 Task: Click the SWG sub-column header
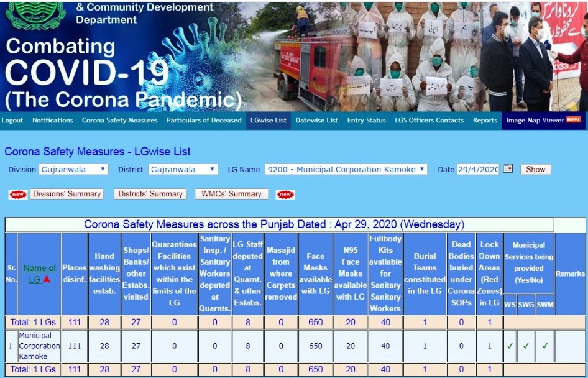pos(526,305)
